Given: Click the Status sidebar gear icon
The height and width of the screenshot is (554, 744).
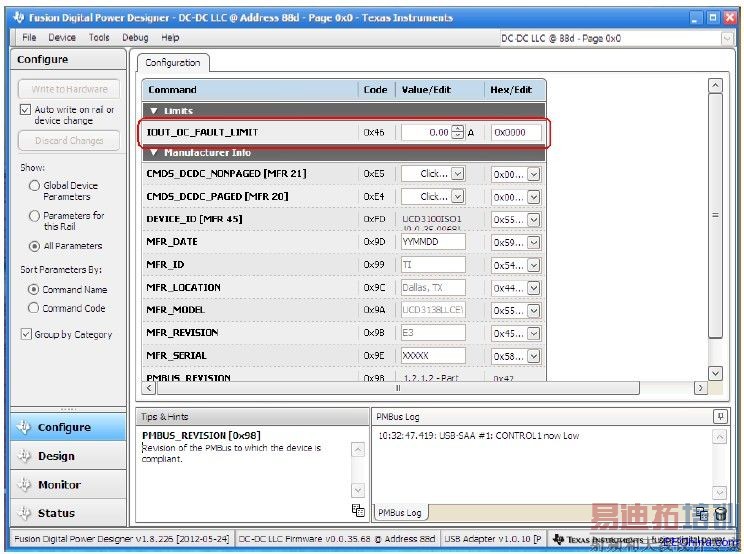Looking at the screenshot, I should click(24, 513).
